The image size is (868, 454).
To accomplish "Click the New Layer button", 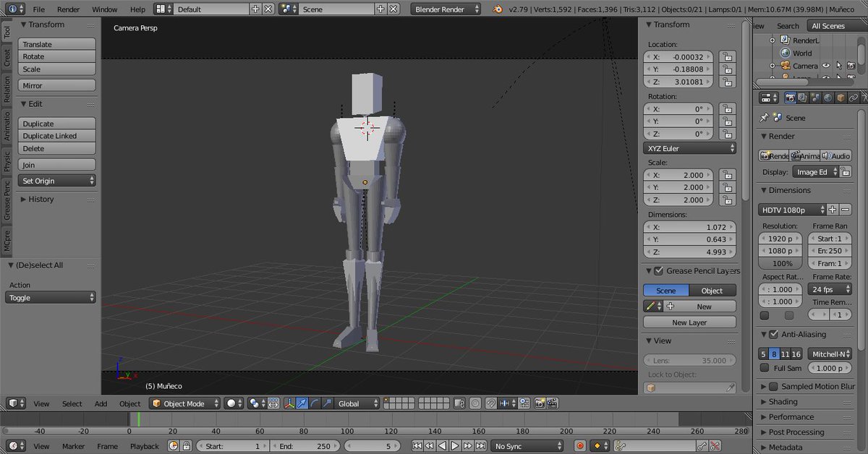I will 689,322.
